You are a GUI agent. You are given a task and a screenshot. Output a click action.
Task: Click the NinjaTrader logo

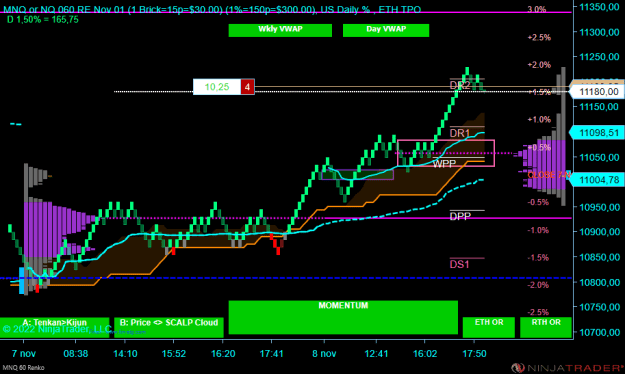click(x=567, y=368)
